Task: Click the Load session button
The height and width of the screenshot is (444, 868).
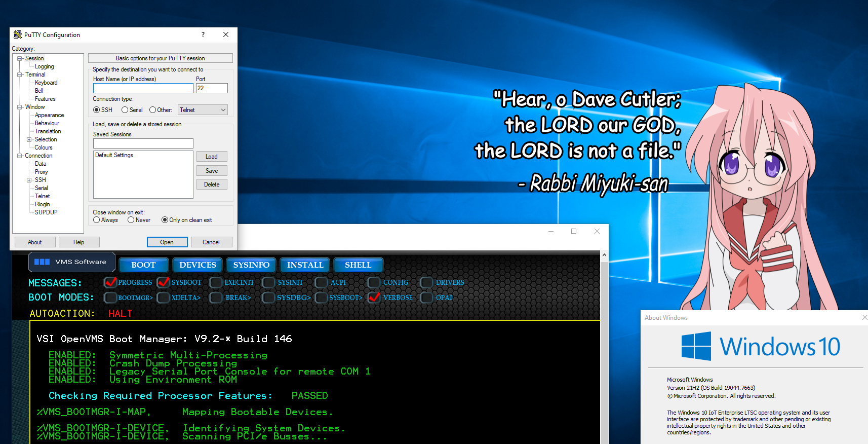Action: (x=212, y=157)
